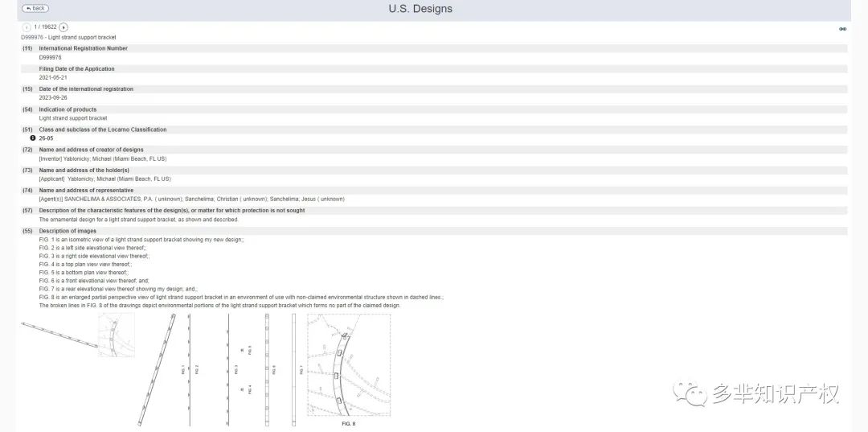Select FIG. 7 rear elevational view line

click(x=118, y=289)
